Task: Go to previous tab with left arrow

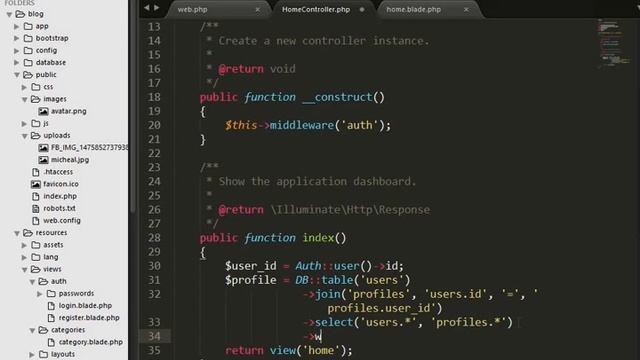Action: point(147,7)
